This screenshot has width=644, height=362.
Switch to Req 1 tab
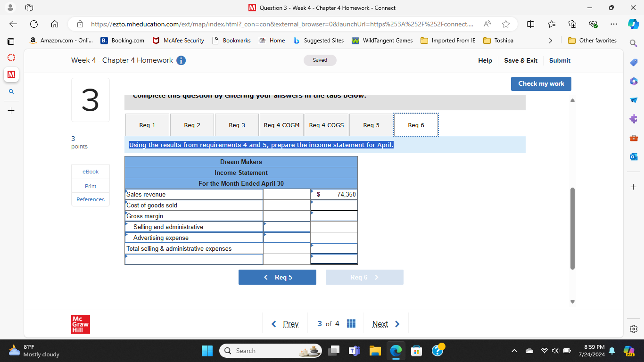[147, 125]
